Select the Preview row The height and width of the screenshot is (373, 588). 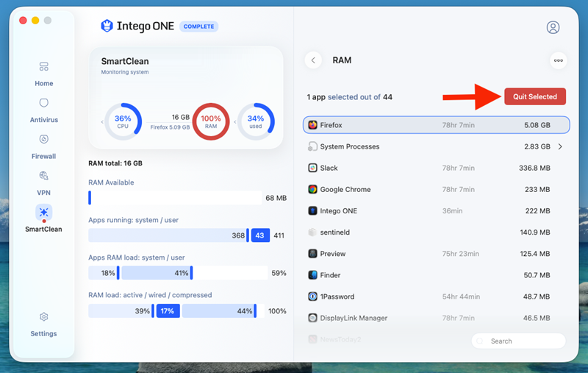[436, 253]
